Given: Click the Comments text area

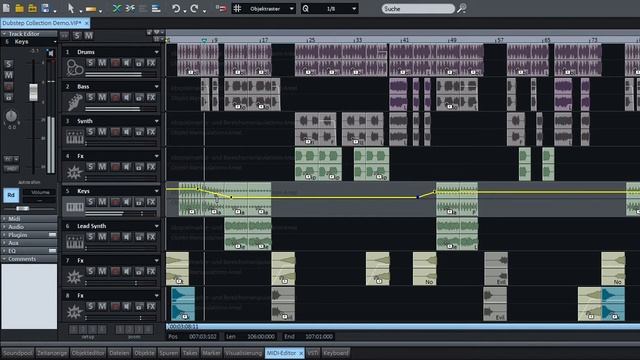Looking at the screenshot, I should 29,296.
